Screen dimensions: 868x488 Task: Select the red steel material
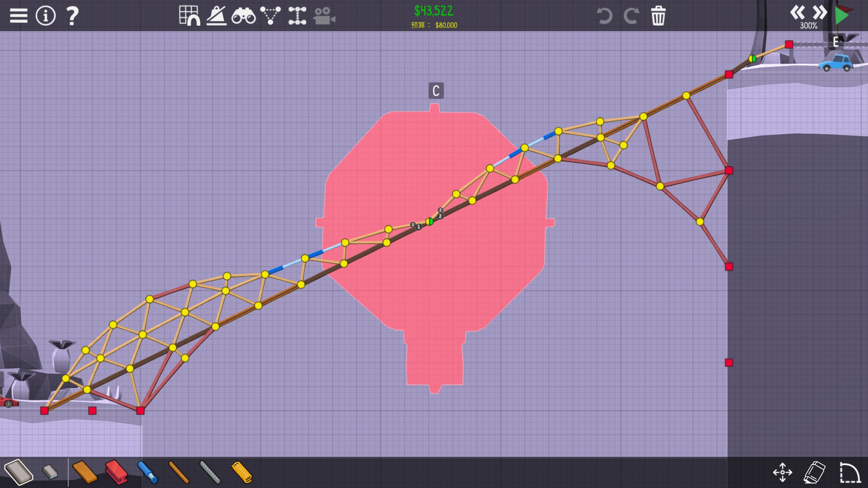[x=116, y=472]
